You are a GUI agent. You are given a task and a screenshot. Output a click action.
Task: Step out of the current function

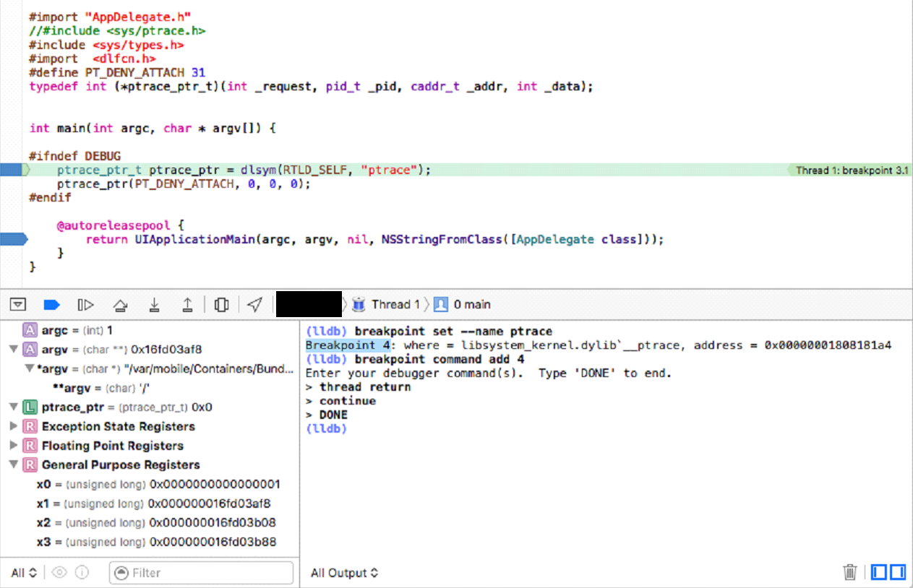coord(187,305)
